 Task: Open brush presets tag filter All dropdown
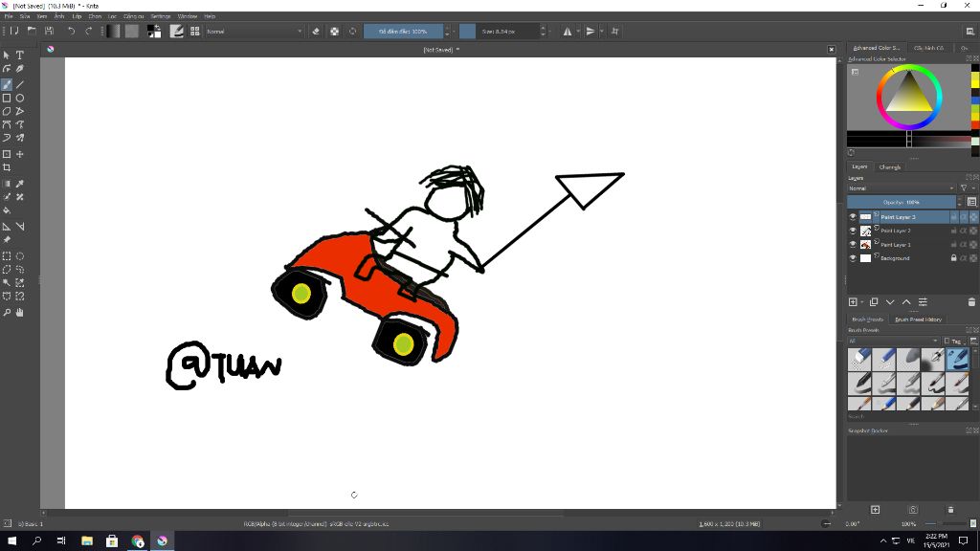point(893,342)
